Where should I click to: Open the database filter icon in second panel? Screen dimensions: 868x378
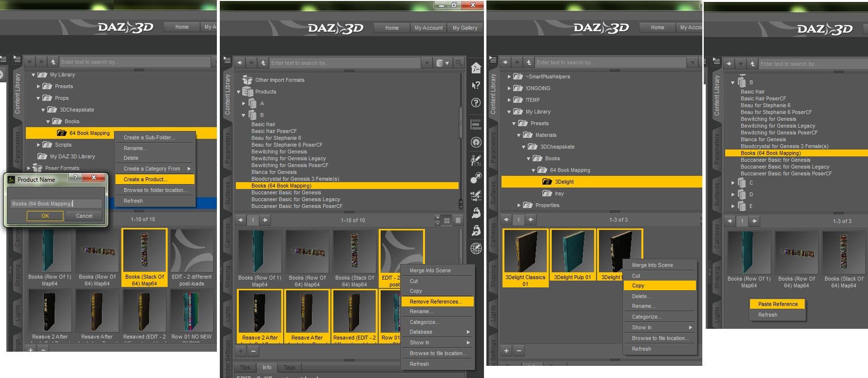[x=443, y=63]
